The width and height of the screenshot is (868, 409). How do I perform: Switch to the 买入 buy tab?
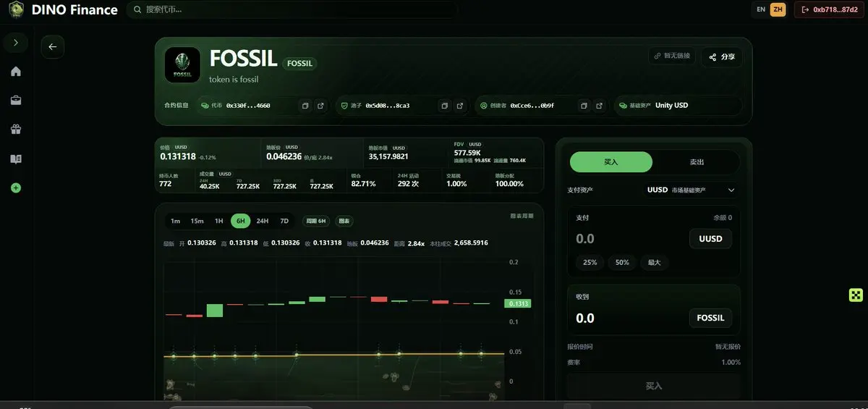[611, 162]
